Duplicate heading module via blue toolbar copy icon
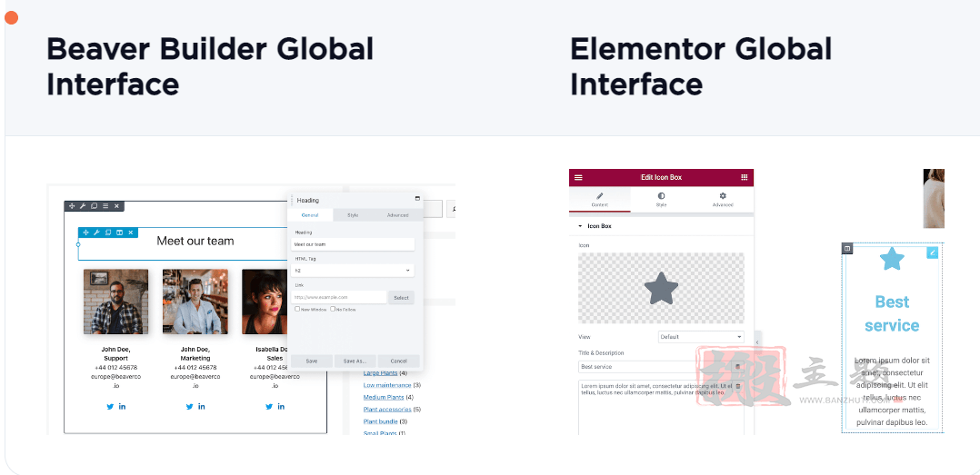 (108, 233)
